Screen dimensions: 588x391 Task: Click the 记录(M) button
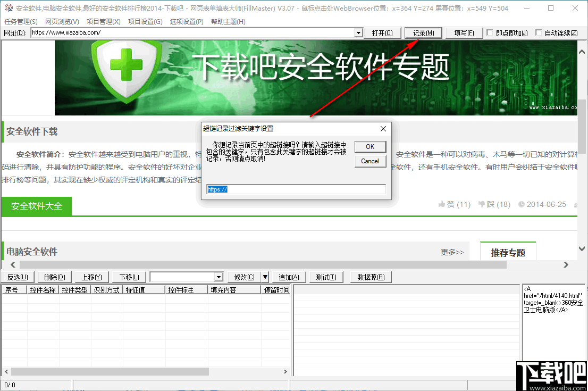tap(423, 32)
